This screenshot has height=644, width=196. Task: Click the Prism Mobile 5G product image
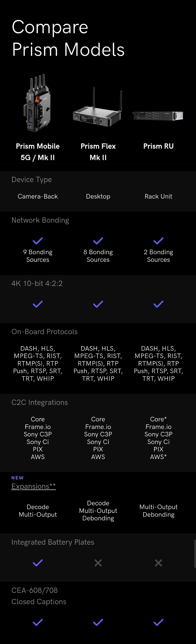tap(38, 103)
